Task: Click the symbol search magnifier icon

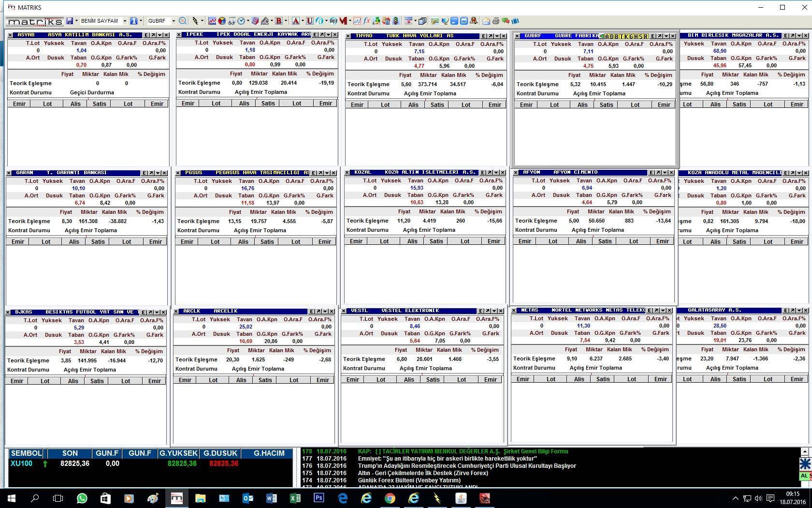Action: click(x=183, y=21)
